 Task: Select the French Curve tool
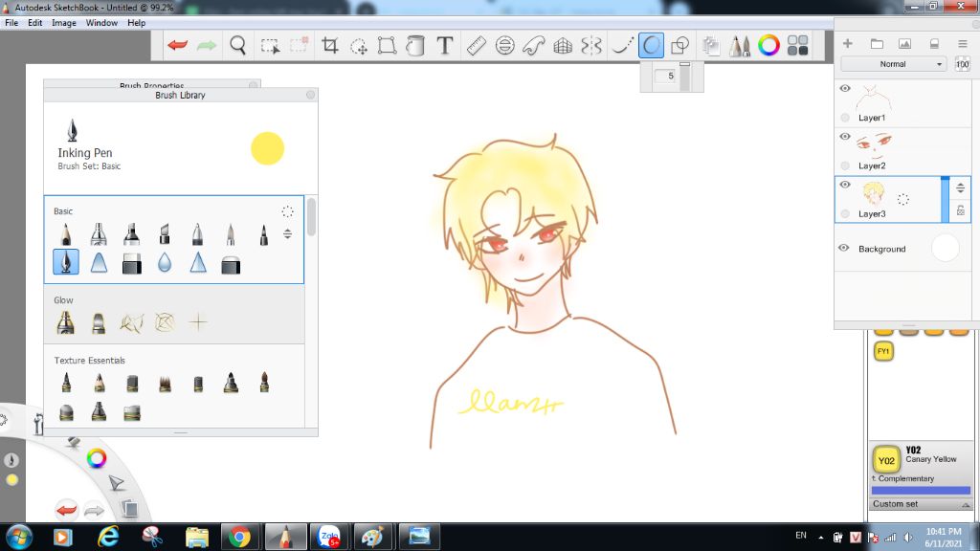click(534, 45)
